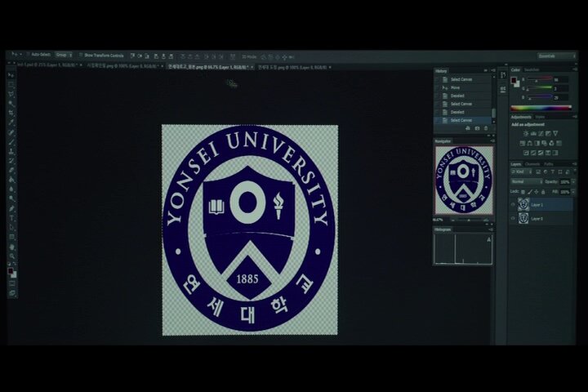
Task: Click the color spectrum ramp in Color panel
Action: (541, 108)
